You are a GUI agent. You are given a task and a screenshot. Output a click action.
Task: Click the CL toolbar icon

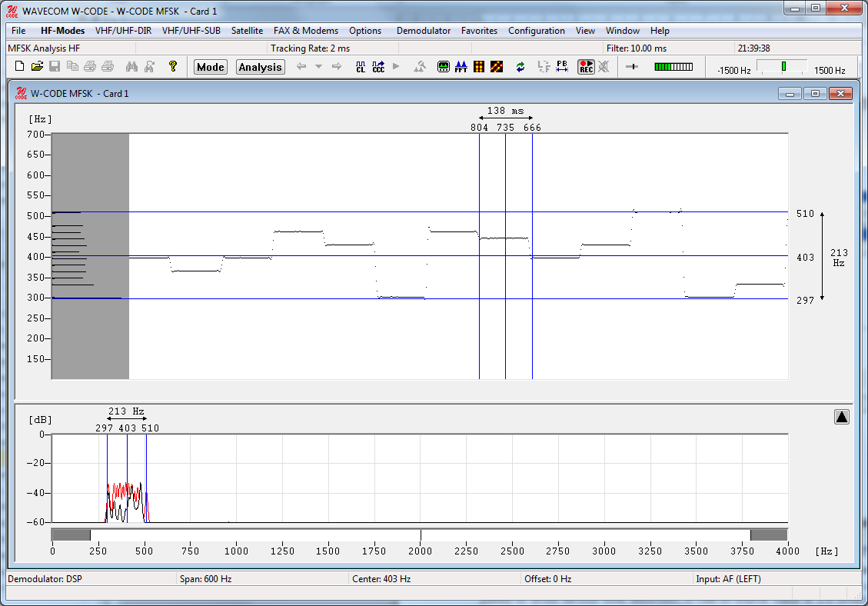(x=361, y=66)
